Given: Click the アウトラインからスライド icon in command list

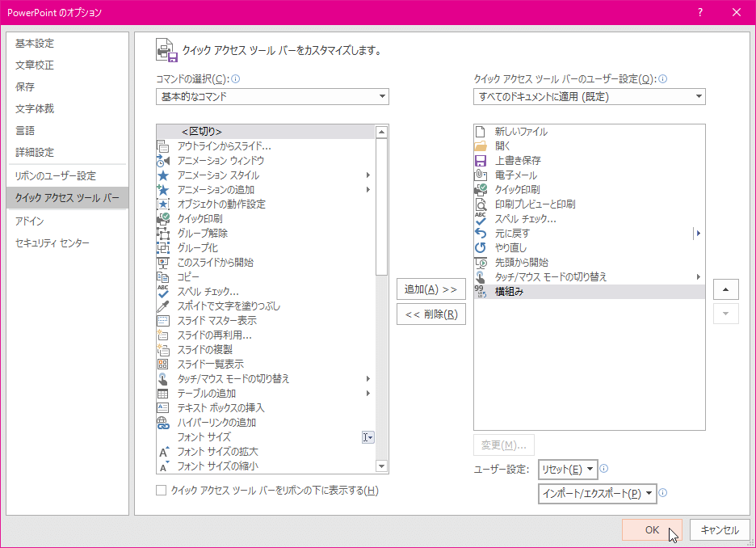Looking at the screenshot, I should point(163,146).
